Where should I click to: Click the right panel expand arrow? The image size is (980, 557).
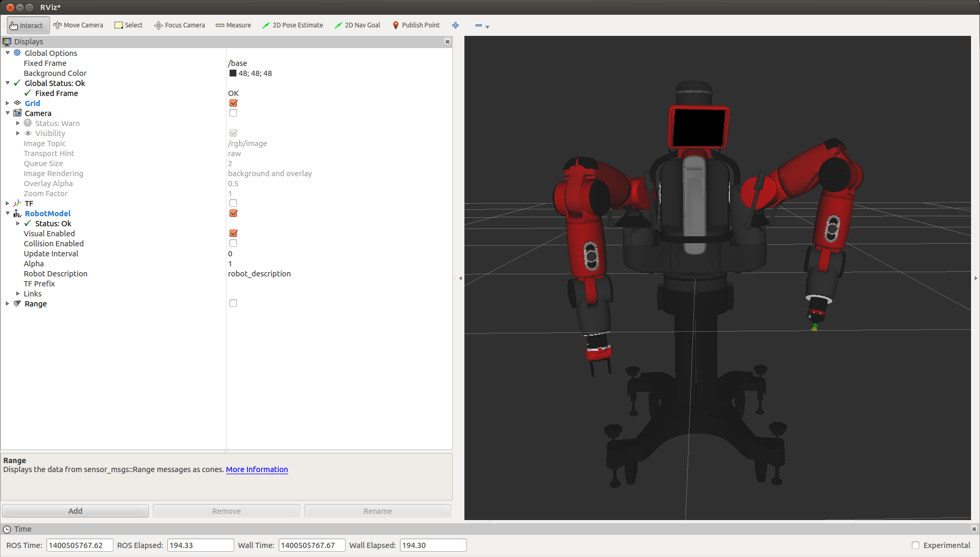point(975,278)
